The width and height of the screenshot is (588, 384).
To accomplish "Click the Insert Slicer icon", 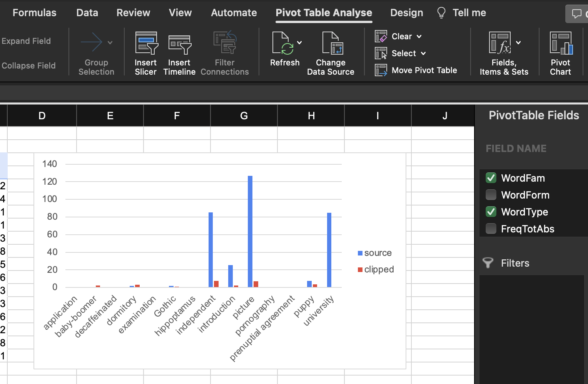I will click(146, 43).
